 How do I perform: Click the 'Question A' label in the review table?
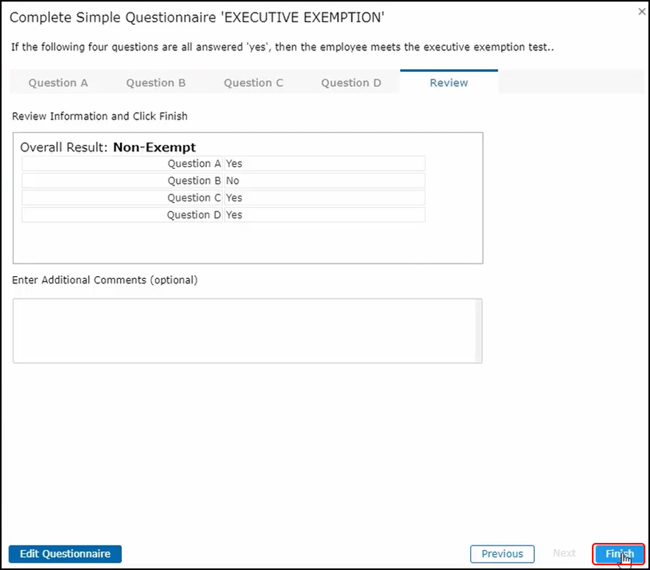194,164
